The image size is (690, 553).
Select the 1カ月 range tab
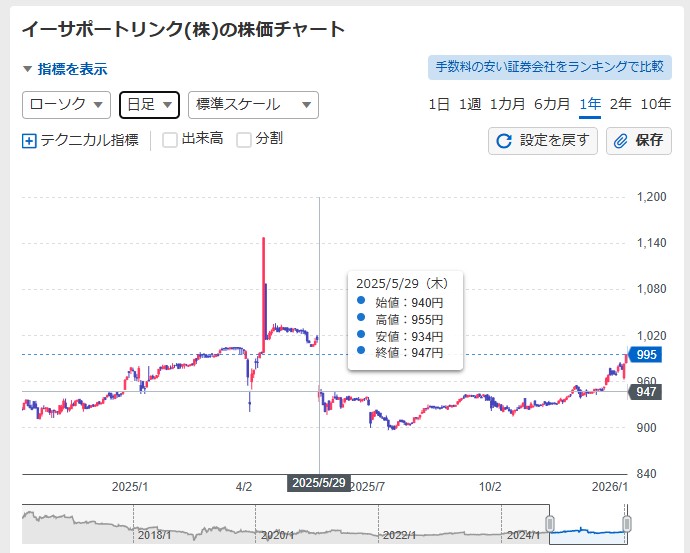[507, 104]
